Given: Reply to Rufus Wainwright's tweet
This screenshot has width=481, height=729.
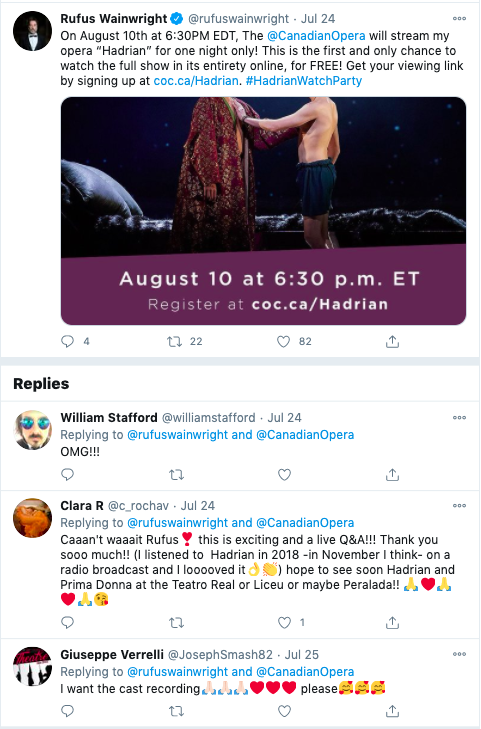Looking at the screenshot, I should [x=68, y=342].
